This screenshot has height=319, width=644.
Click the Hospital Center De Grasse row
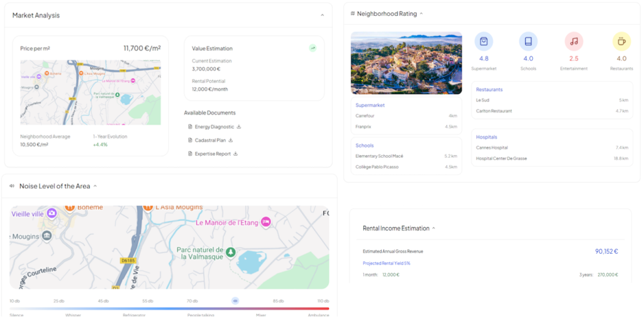point(552,158)
